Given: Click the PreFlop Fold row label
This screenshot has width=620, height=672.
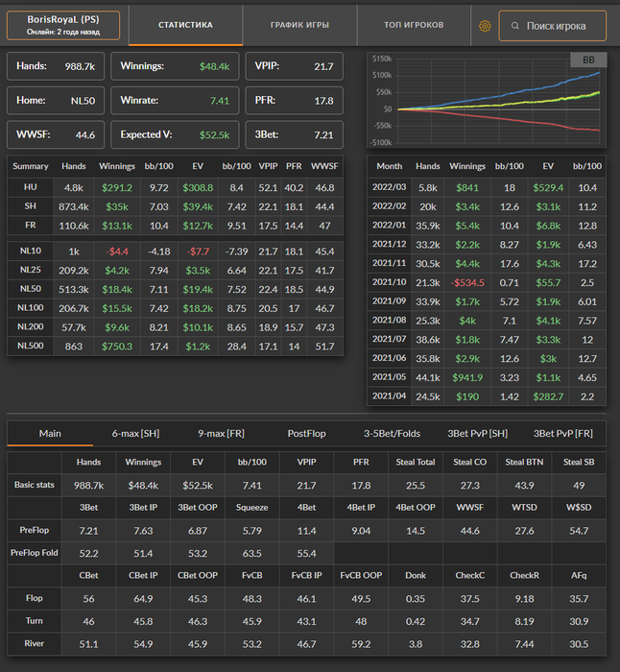Looking at the screenshot, I should [35, 553].
